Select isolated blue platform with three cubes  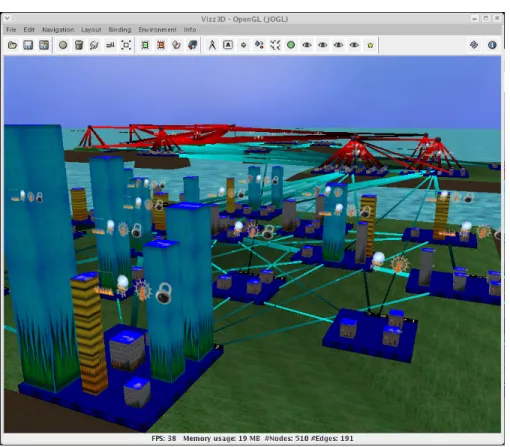(370, 335)
